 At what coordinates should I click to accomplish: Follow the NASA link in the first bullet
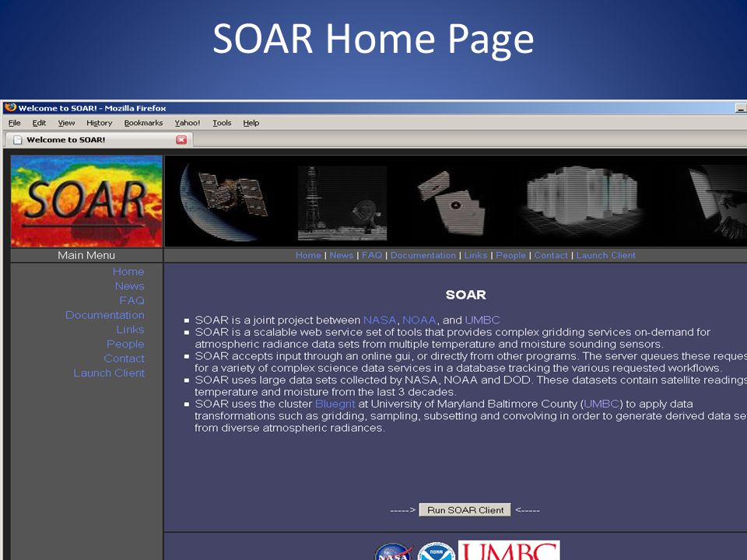click(380, 320)
